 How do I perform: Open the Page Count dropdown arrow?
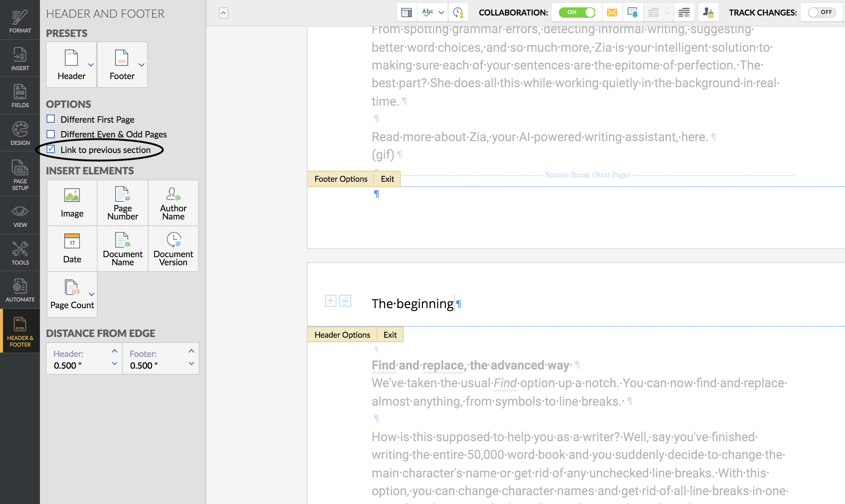coord(92,294)
